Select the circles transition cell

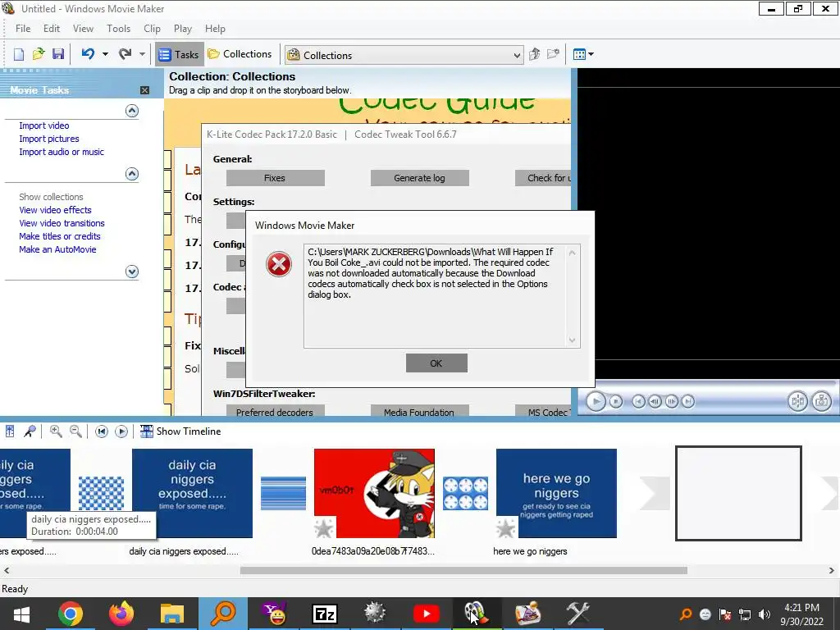click(x=466, y=493)
